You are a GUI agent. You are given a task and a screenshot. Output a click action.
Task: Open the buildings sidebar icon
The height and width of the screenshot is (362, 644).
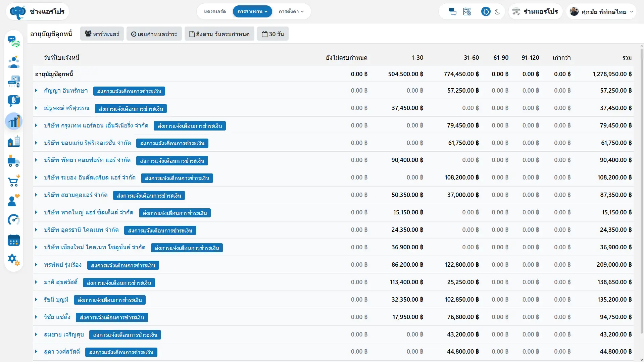point(14,141)
